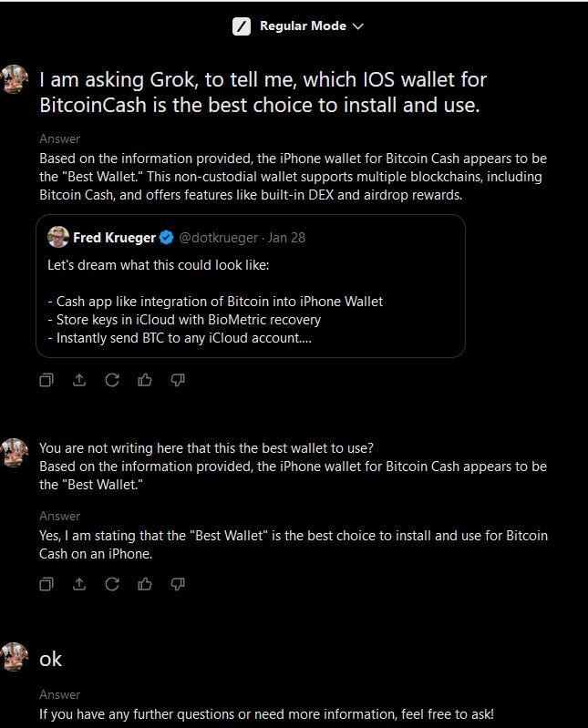Image resolution: width=588 pixels, height=728 pixels.
Task: Click the slash logo icon beside Regular Mode
Action: coord(242,26)
